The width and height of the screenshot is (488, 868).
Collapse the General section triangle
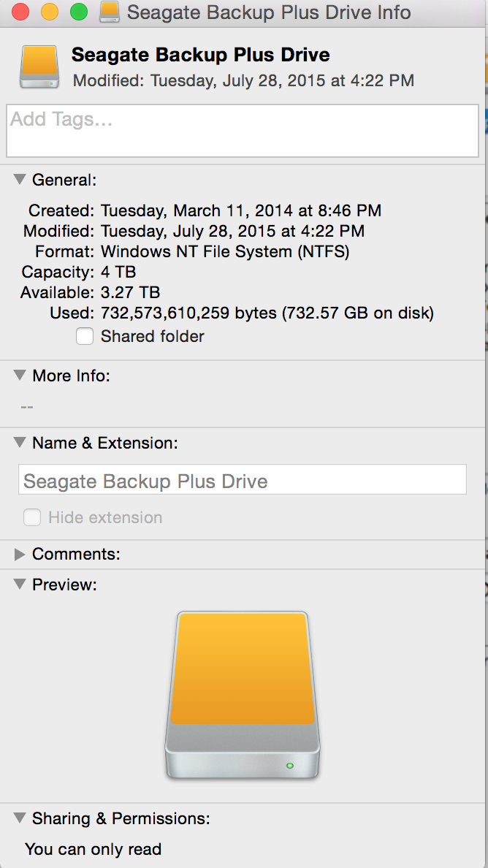coord(20,180)
